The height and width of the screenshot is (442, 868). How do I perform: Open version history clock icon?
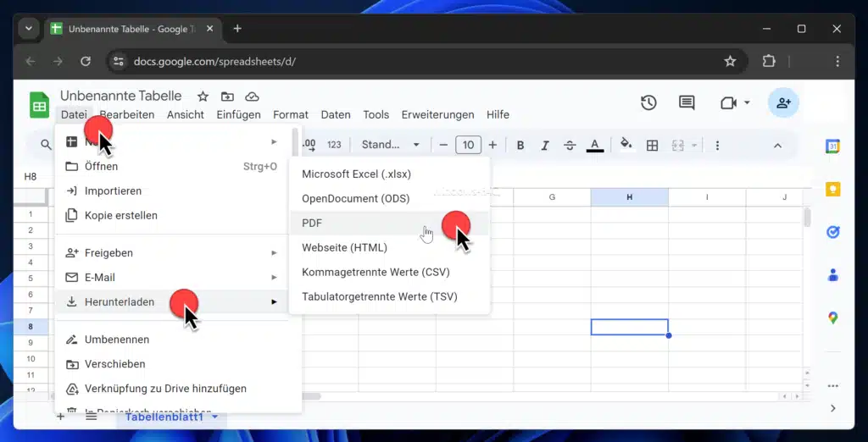[x=648, y=103]
